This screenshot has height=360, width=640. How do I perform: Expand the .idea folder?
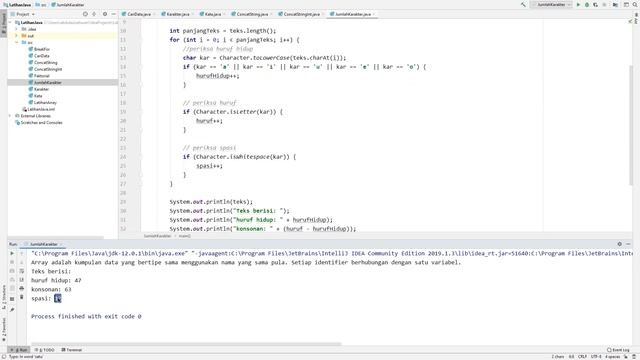point(17,29)
